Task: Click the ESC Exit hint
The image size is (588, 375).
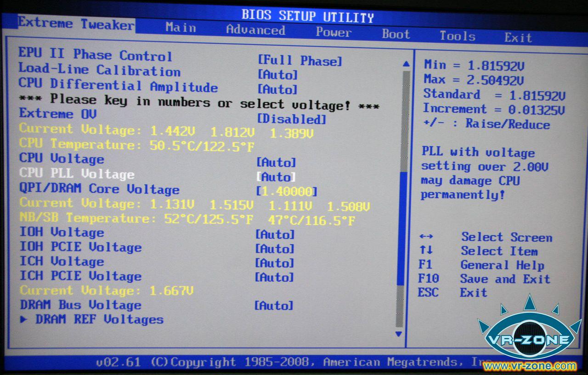Action: point(452,292)
